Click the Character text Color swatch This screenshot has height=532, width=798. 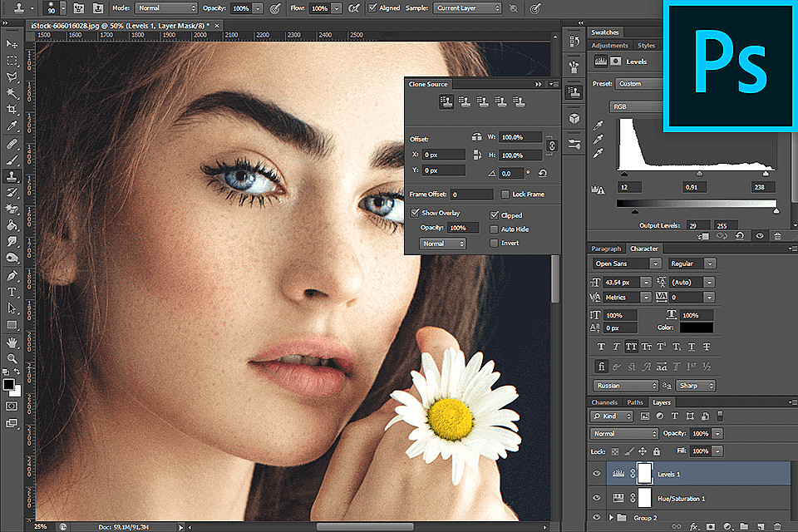click(x=697, y=328)
